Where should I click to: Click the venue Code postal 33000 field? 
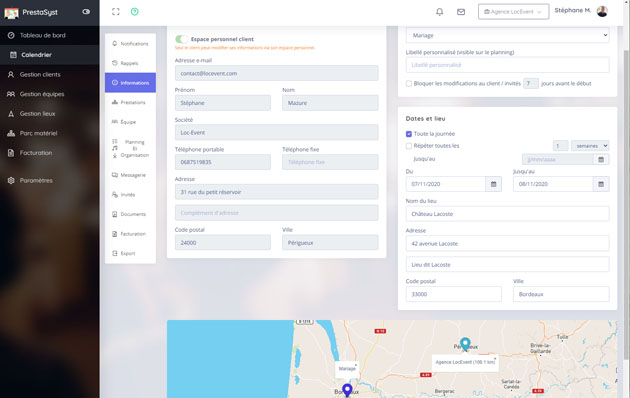point(454,294)
